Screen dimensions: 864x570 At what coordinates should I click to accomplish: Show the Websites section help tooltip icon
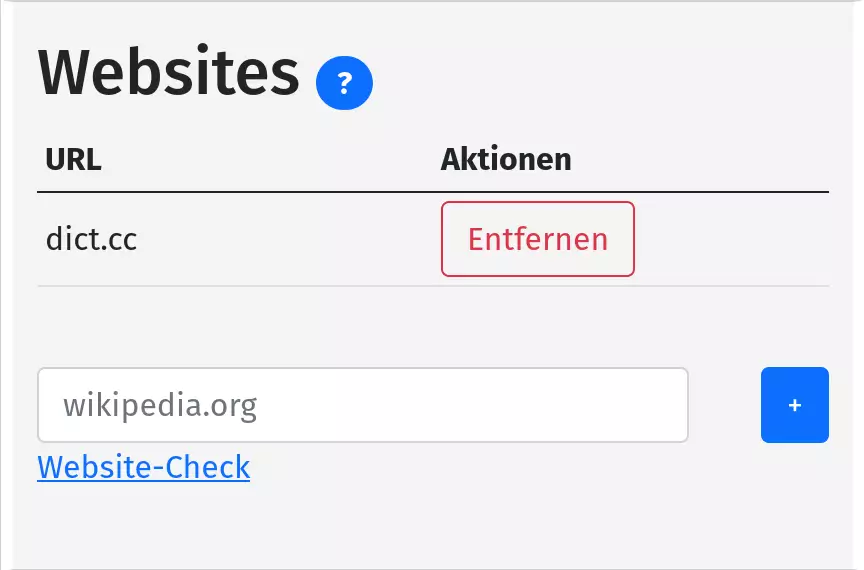tap(344, 82)
